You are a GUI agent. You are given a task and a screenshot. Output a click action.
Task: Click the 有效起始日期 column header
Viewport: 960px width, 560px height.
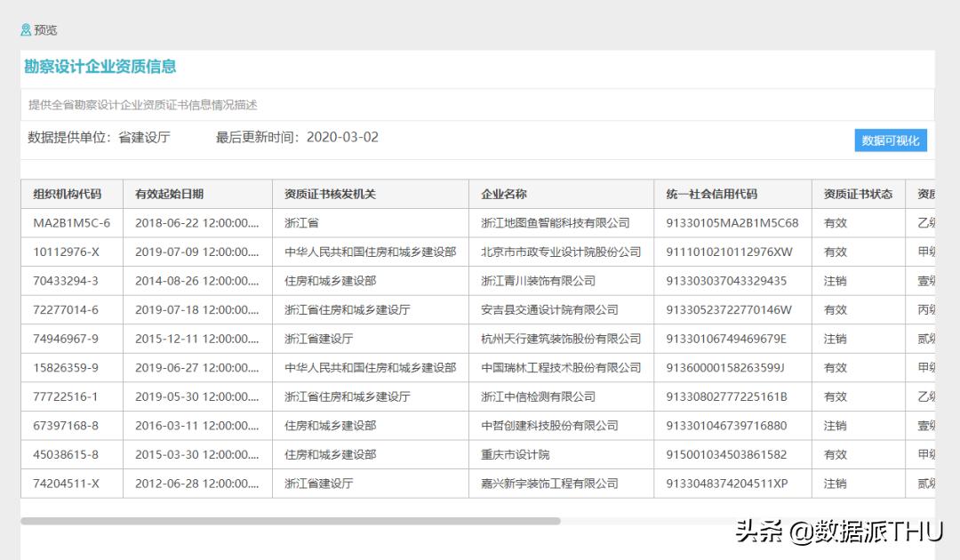click(167, 193)
